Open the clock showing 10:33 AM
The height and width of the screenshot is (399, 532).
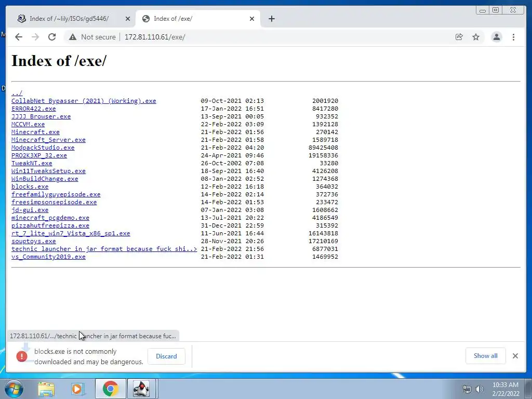tap(506, 389)
